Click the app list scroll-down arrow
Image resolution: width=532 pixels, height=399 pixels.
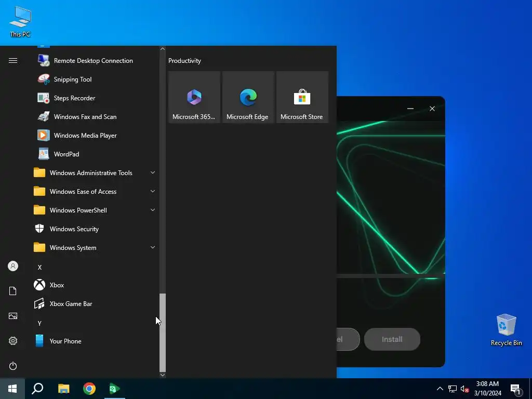[x=163, y=375]
